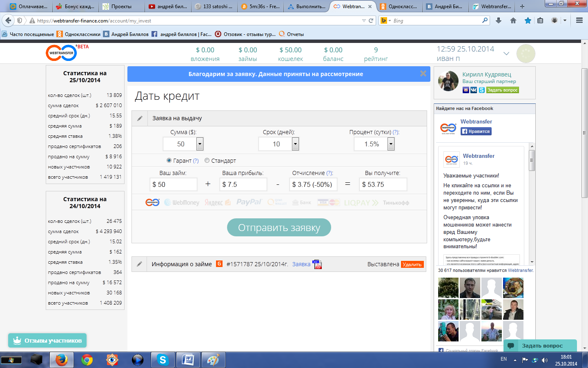Click the Skype icon under Кирилл Кудрявец
The width and height of the screenshot is (588, 368).
[x=482, y=90]
